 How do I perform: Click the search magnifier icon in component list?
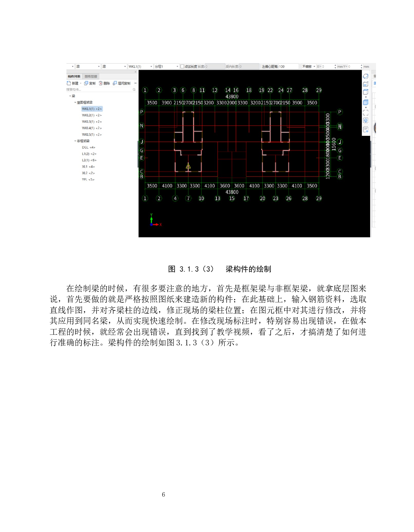click(134, 89)
